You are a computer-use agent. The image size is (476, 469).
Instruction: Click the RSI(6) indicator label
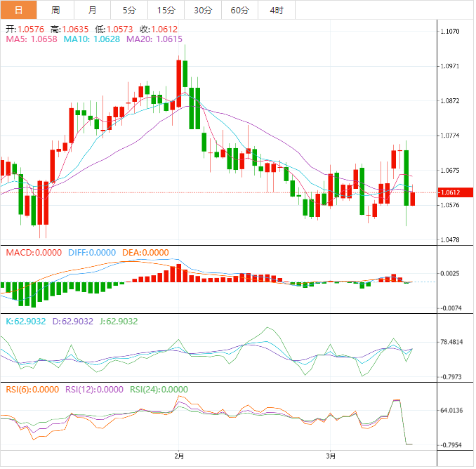click(x=31, y=389)
